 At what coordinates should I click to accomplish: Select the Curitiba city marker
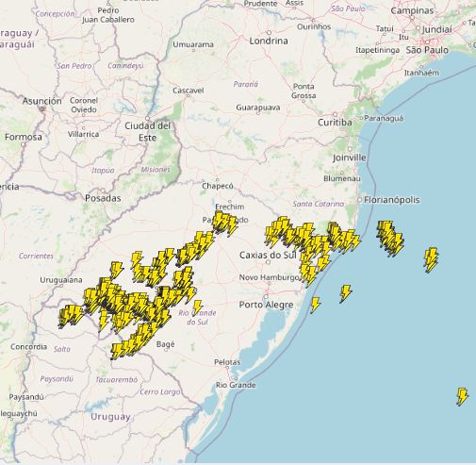pyautogui.click(x=336, y=114)
